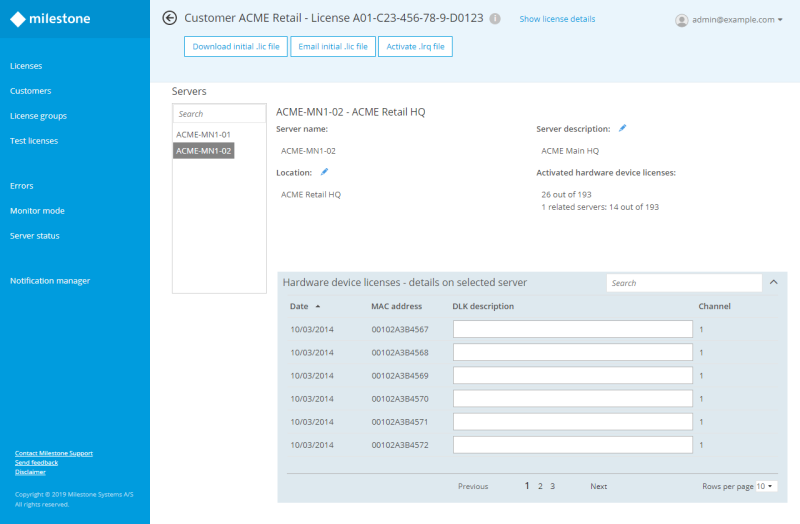Click Download initial .lic file button
Image resolution: width=800 pixels, height=524 pixels.
[x=236, y=46]
